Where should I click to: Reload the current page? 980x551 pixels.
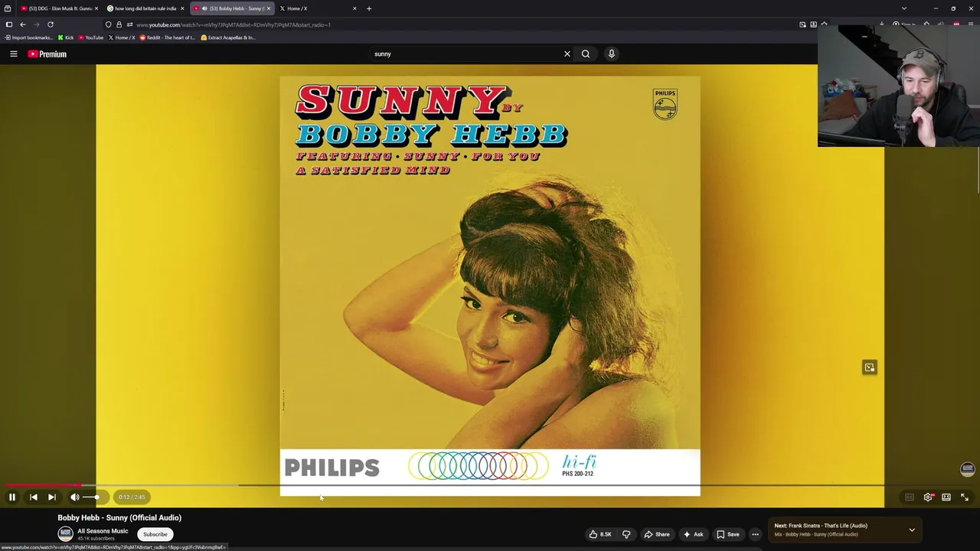(x=51, y=24)
